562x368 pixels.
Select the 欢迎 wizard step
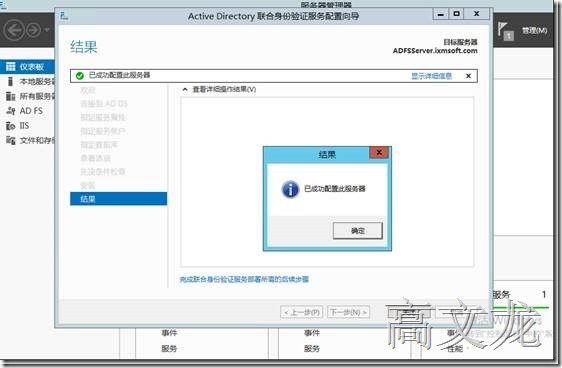point(88,90)
